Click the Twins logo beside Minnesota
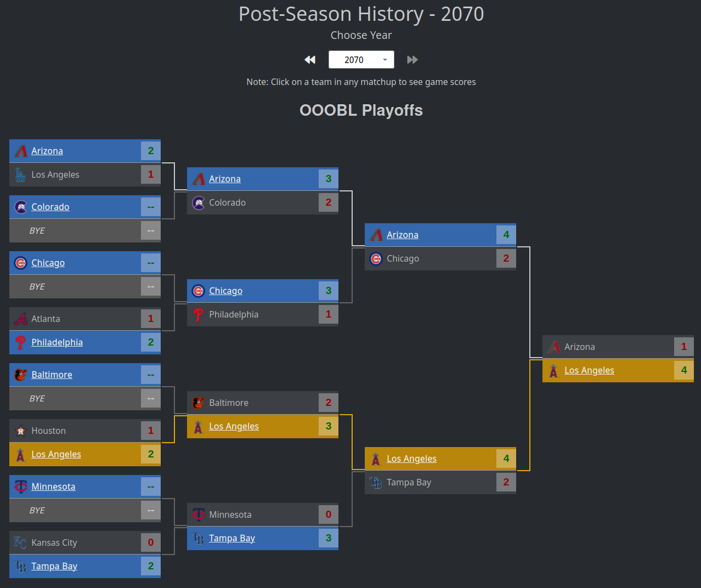Screen dimensions: 701x588 coord(20,487)
